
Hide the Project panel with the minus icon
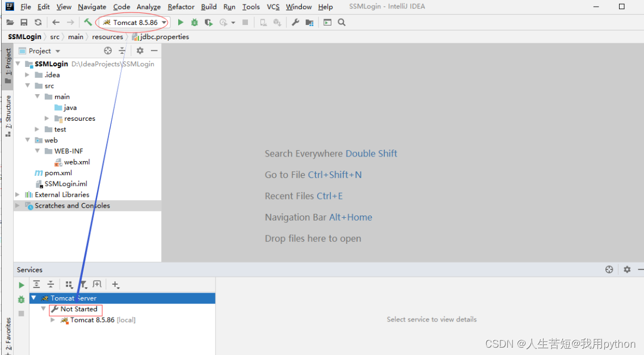pos(154,50)
